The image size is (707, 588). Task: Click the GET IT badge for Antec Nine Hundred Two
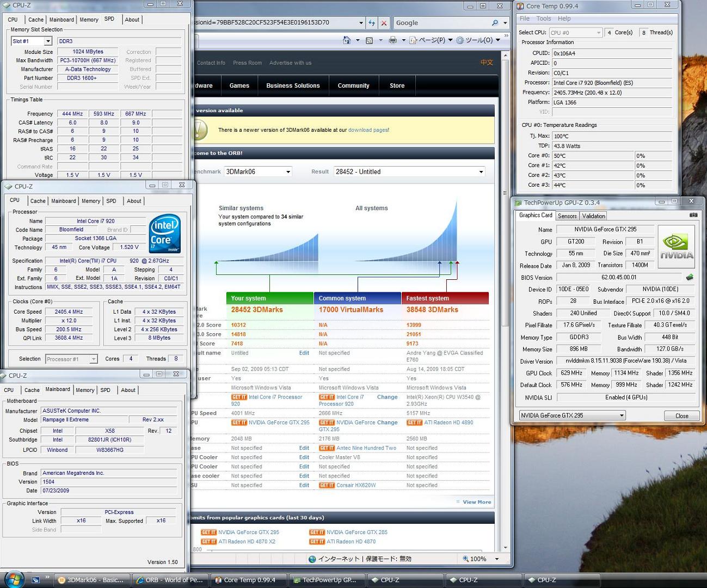[327, 448]
